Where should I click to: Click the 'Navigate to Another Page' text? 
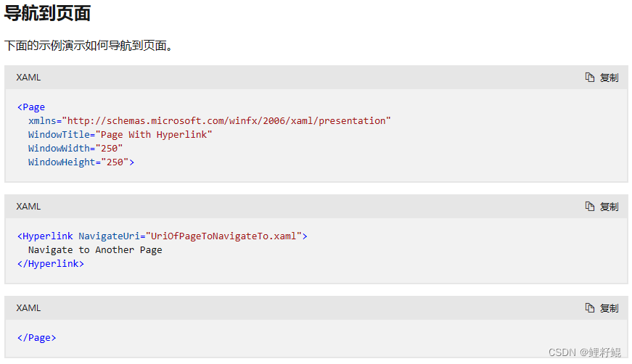pos(95,249)
